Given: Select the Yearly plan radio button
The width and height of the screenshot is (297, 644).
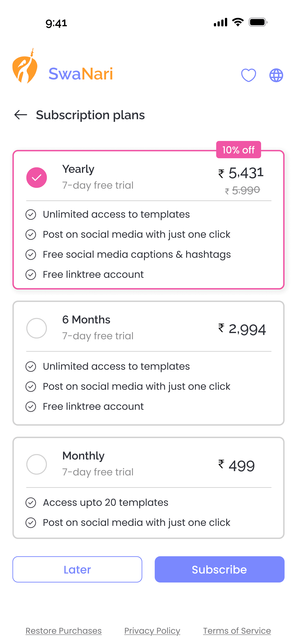Looking at the screenshot, I should coord(36,178).
